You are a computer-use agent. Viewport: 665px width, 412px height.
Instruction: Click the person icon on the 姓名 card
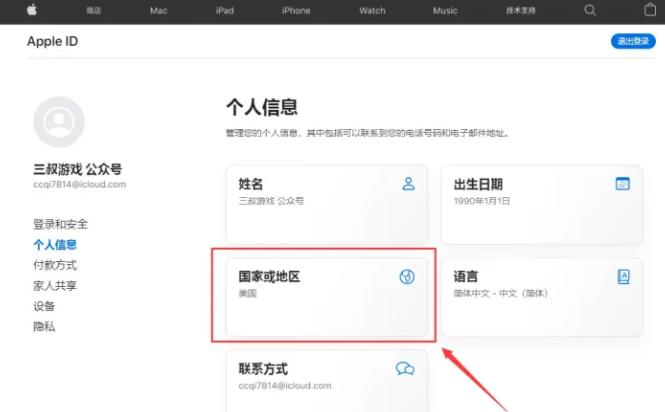[407, 184]
